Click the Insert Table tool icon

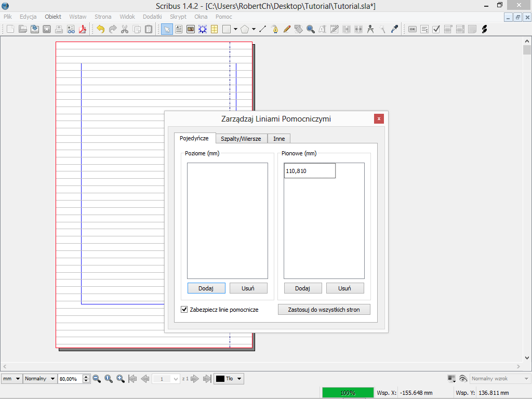pyautogui.click(x=214, y=29)
